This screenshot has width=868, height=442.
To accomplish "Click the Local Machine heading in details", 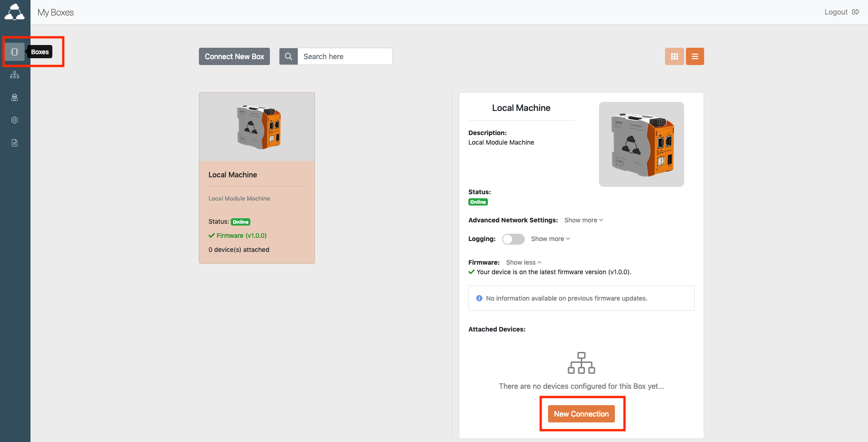I will click(x=521, y=108).
